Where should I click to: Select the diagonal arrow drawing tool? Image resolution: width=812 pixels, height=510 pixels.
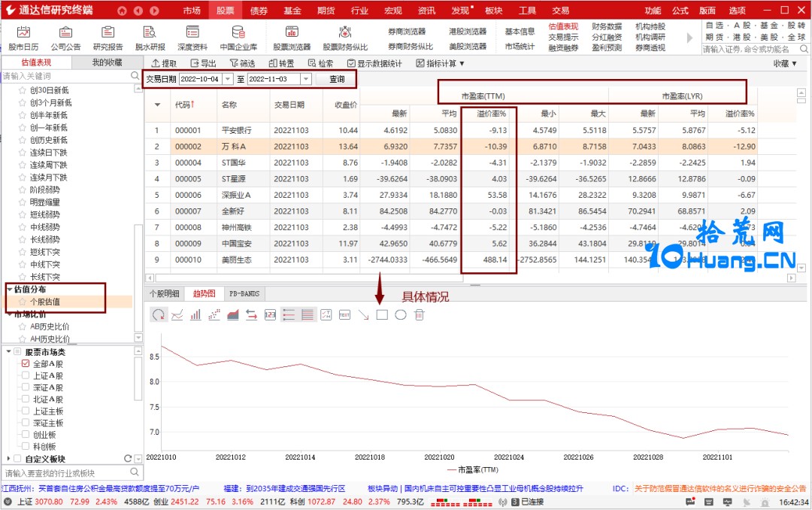(364, 314)
